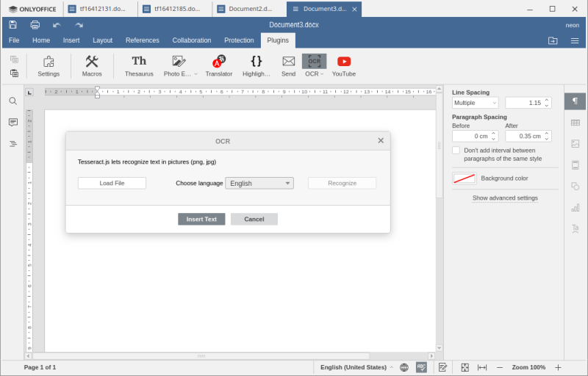
Task: Toggle spell checking in status bar
Action: pos(421,367)
